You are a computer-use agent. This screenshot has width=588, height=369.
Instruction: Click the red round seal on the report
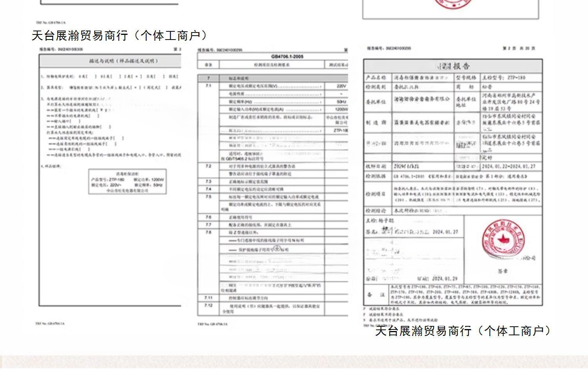503,240
